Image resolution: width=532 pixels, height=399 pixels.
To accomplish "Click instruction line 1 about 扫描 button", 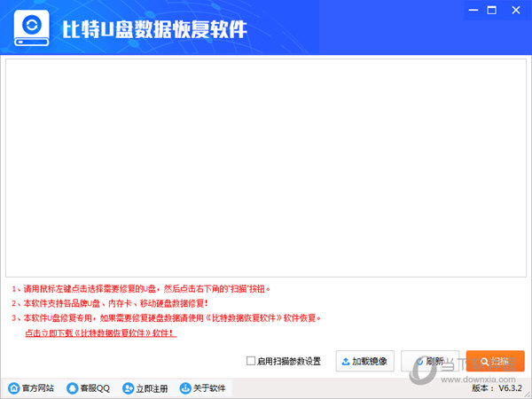I will 141,289.
